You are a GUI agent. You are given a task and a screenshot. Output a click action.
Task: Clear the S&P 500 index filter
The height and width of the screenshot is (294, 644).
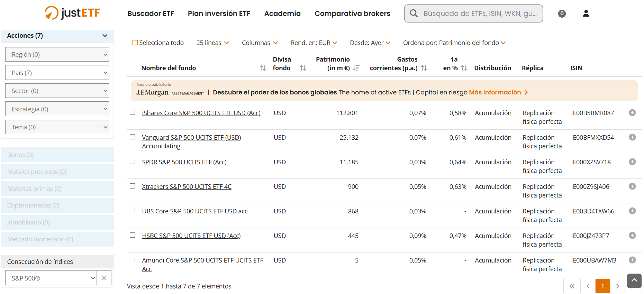(104, 278)
